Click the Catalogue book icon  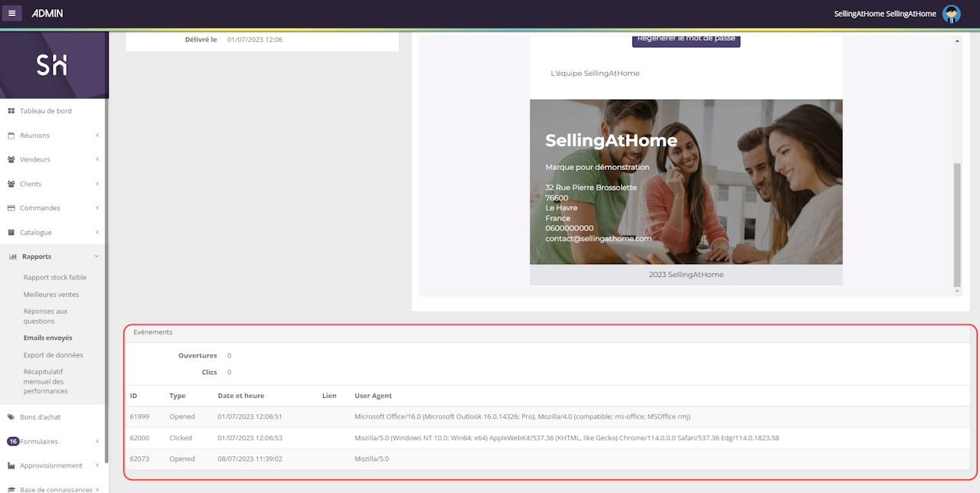tap(11, 233)
